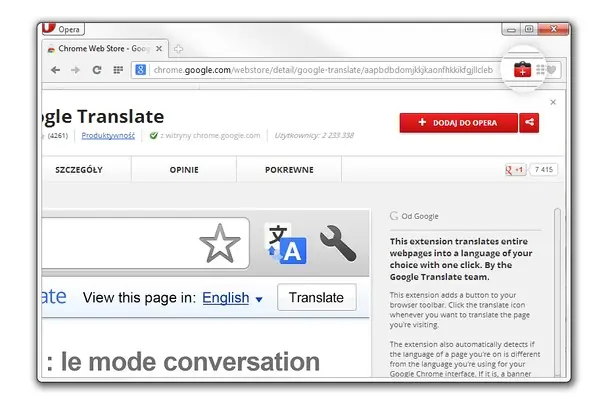
Task: Click the 7 415 plus-one count
Action: 544,170
